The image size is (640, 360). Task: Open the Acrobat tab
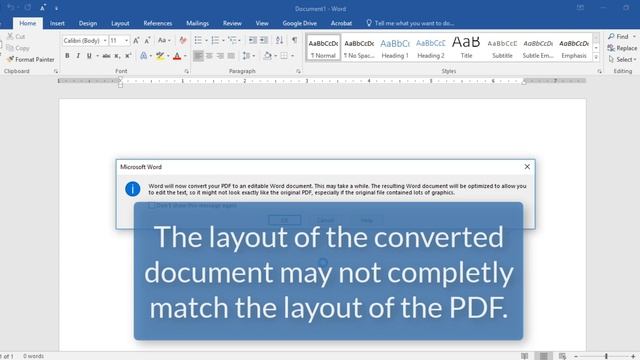tap(341, 23)
